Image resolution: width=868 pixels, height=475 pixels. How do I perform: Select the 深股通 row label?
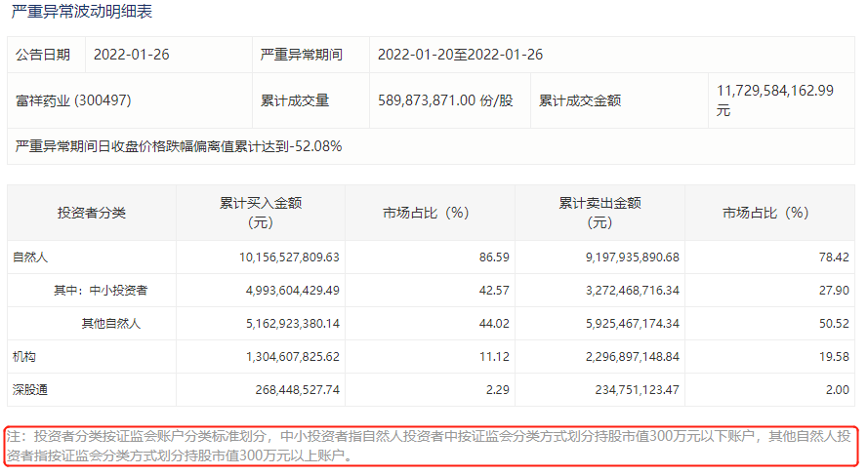coord(30,390)
